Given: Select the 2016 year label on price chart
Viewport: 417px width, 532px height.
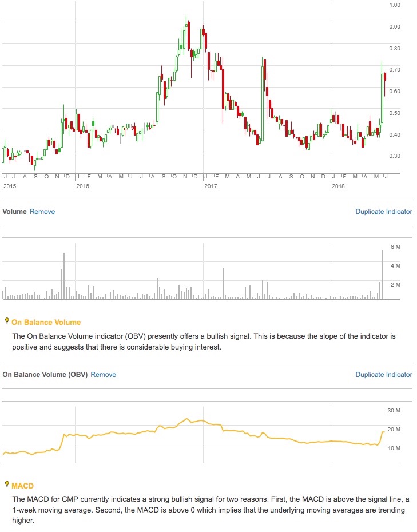Looking at the screenshot, I should [83, 186].
